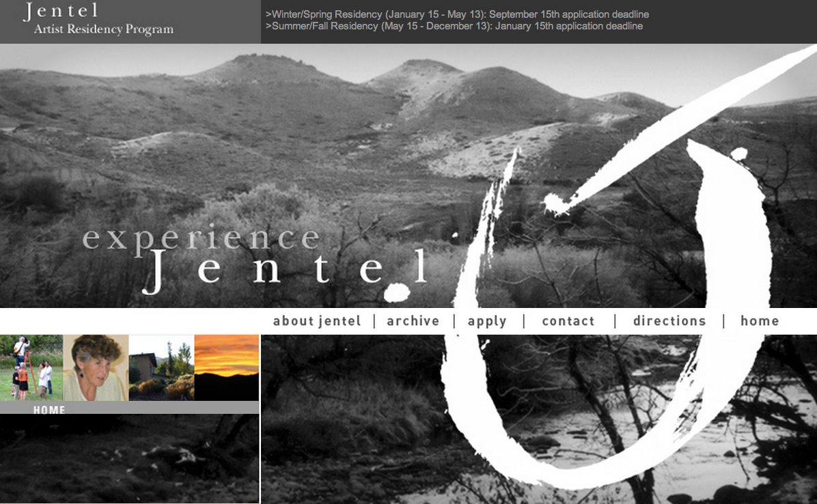
Task: Open the portrait thumbnail of woman
Action: [x=96, y=367]
